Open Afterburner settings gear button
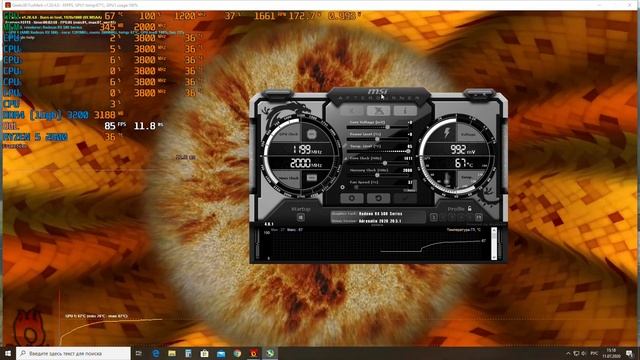The image size is (640, 360). click(x=351, y=198)
